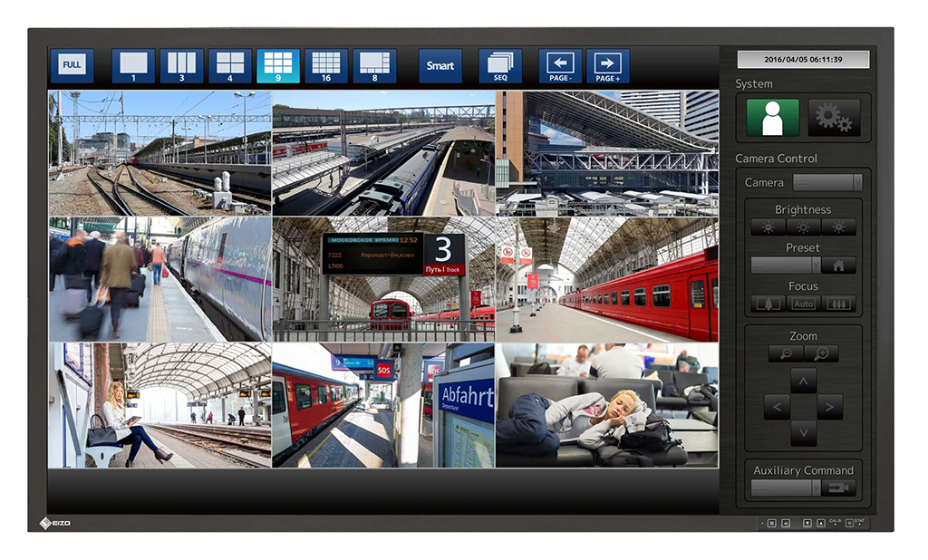
Task: Select the 8-screen layout option
Action: [x=374, y=65]
